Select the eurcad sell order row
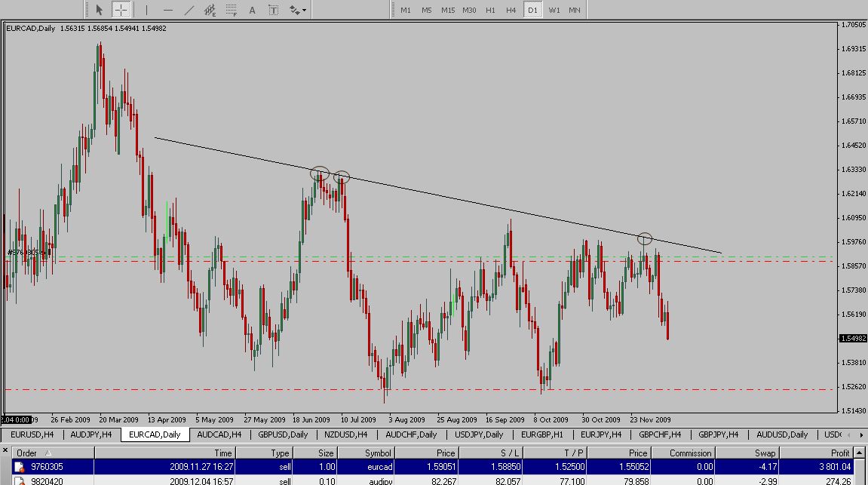The height and width of the screenshot is (485, 868). click(377, 467)
